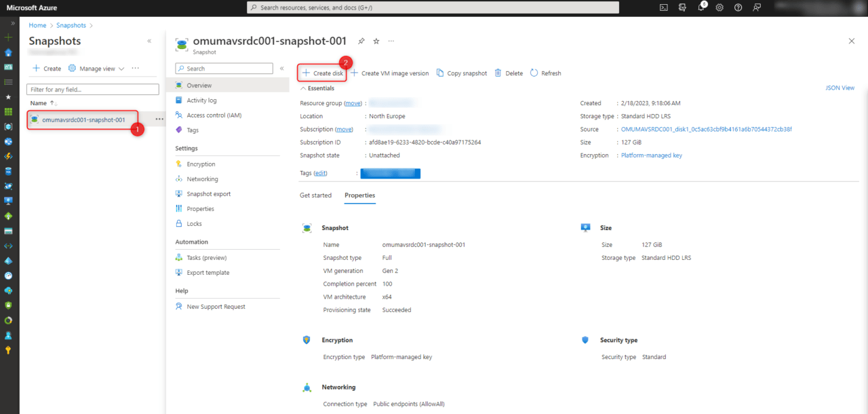
Task: Collapse the Essentials section
Action: point(317,88)
